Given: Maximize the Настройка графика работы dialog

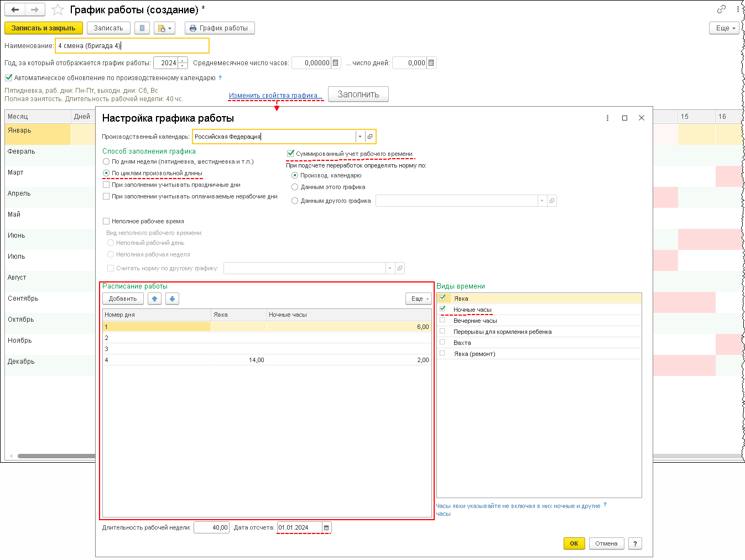Looking at the screenshot, I should click(x=624, y=118).
